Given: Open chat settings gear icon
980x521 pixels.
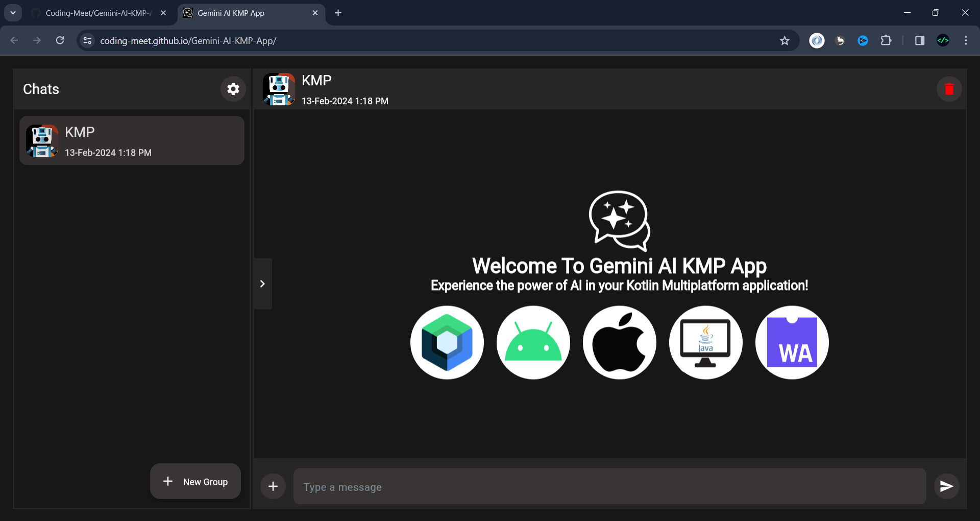Looking at the screenshot, I should point(233,89).
